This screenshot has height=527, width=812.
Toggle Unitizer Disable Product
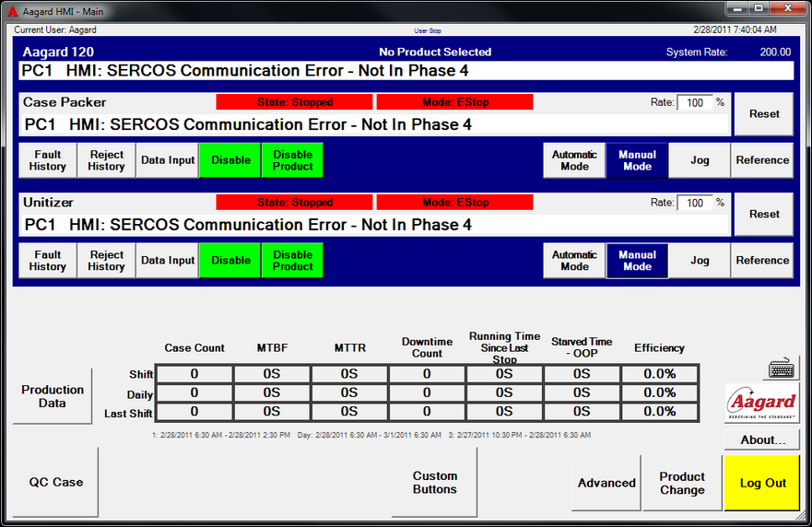click(x=292, y=261)
